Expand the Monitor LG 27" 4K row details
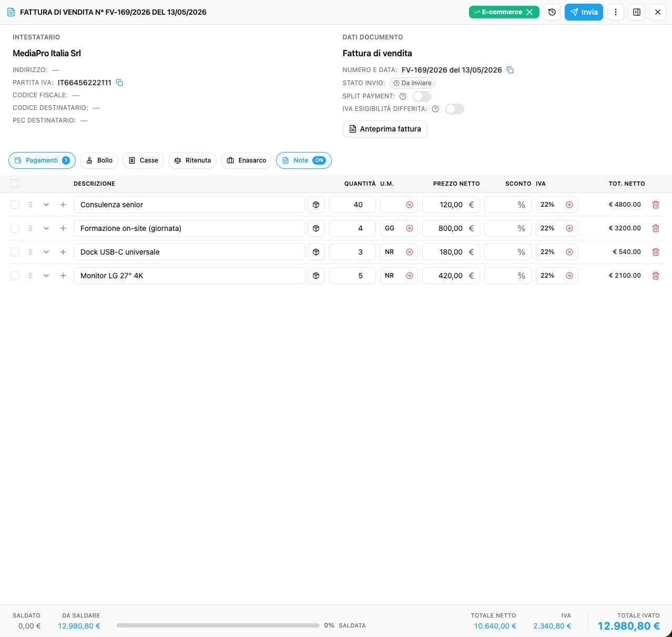The height and width of the screenshot is (637, 672). point(46,276)
